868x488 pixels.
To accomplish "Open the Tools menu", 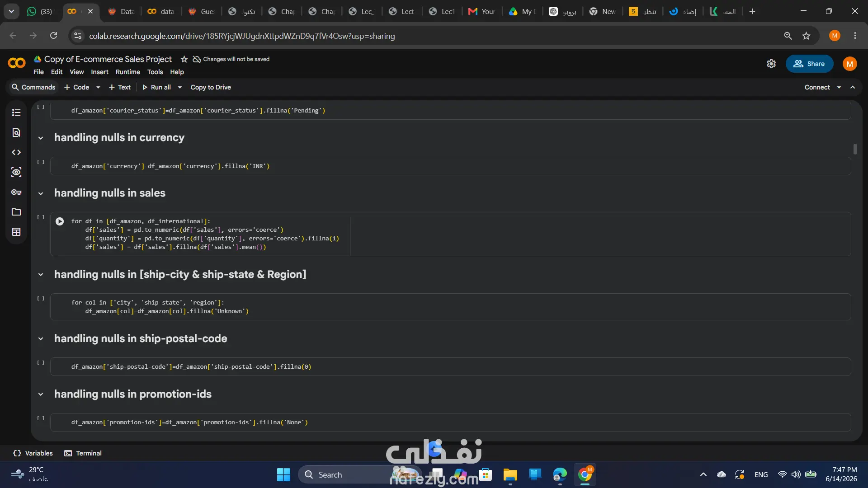I will tap(155, 72).
